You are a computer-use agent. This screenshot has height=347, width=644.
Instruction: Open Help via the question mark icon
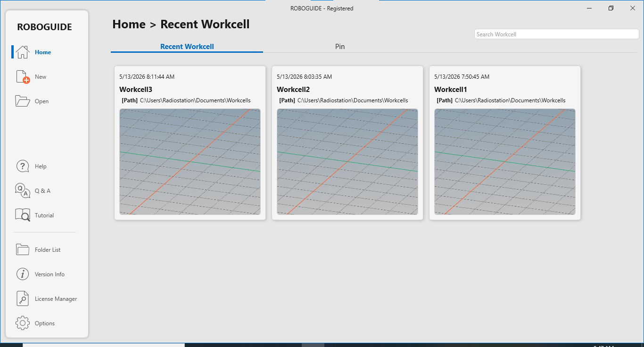pyautogui.click(x=23, y=166)
